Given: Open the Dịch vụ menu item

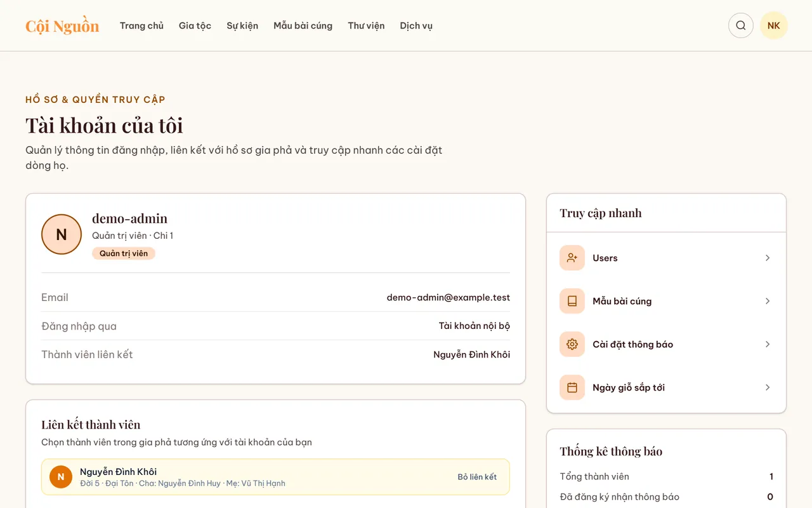Looking at the screenshot, I should tap(416, 25).
